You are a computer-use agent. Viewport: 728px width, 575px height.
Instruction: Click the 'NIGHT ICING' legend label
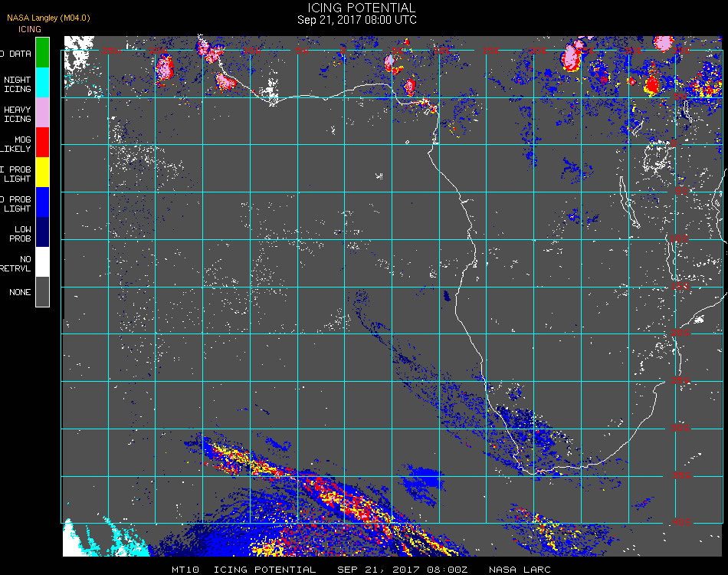[x=17, y=84]
